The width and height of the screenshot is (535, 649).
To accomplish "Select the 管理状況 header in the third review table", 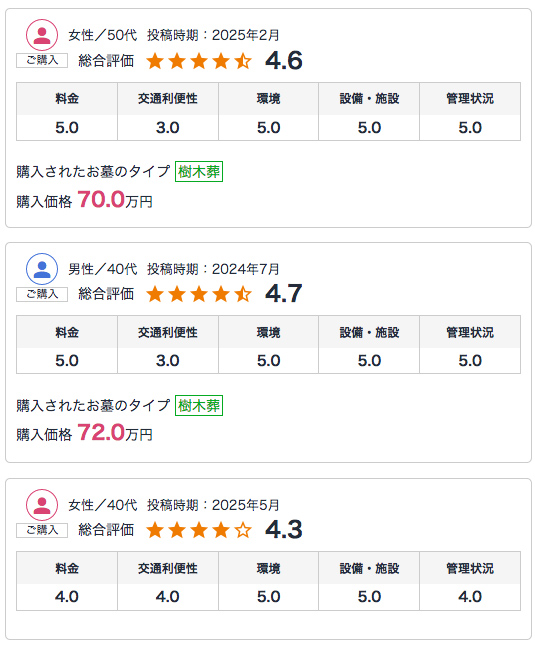I will [x=470, y=568].
